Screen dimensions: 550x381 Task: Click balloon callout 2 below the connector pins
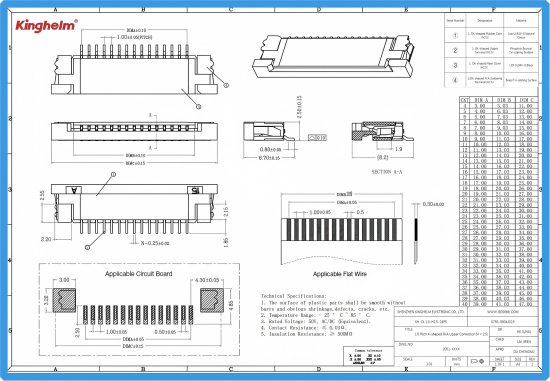87,247
